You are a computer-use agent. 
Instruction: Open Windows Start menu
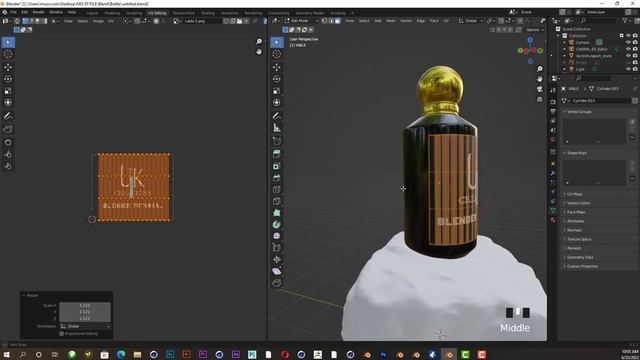(6, 355)
